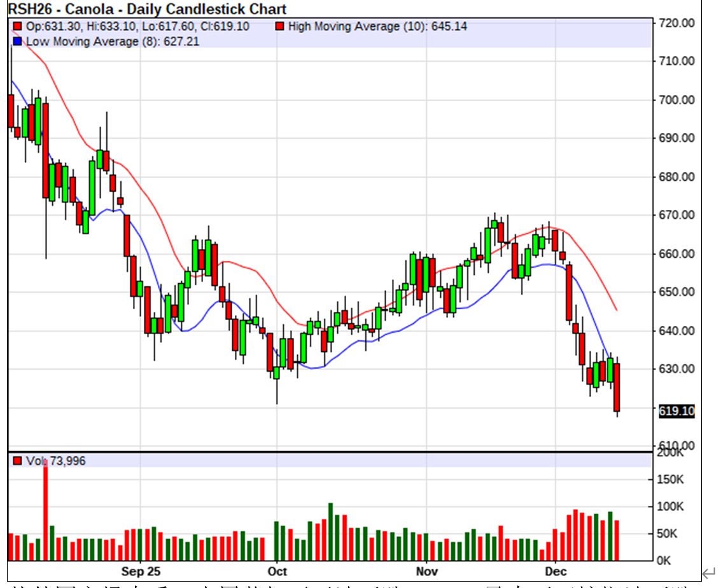Select the Oct date axis label
The width and height of the screenshot is (721, 588).
click(277, 570)
